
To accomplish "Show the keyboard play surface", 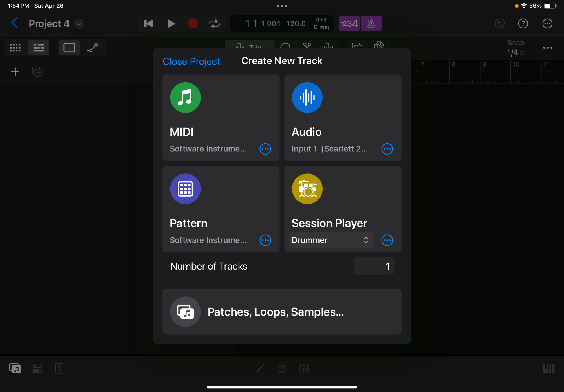I will click(549, 368).
